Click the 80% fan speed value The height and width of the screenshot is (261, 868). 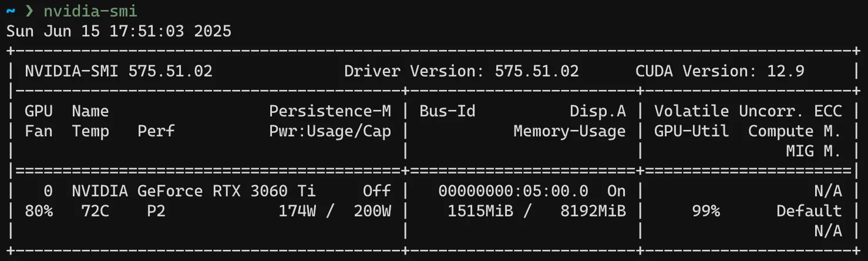point(39,211)
